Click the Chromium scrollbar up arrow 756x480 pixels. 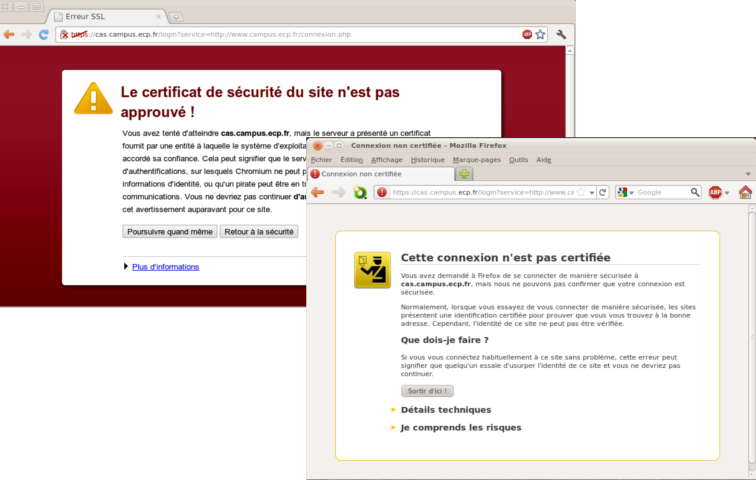pos(569,51)
